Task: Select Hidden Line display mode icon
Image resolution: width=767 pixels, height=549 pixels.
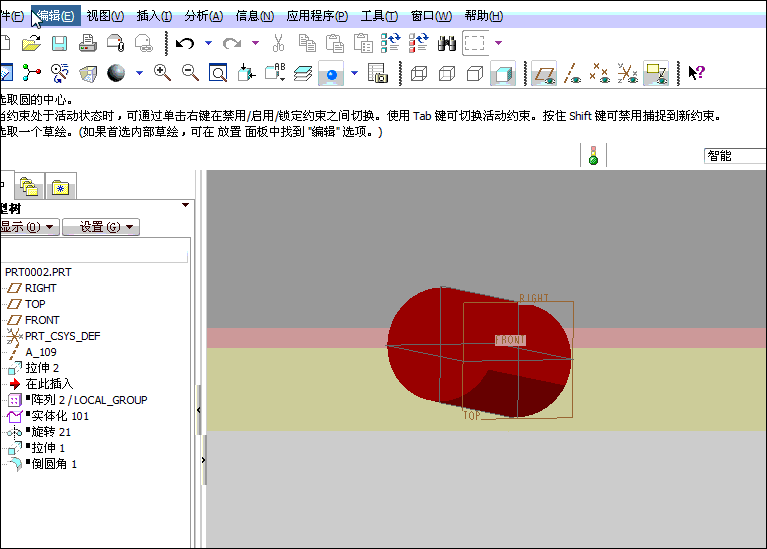Action: (x=447, y=73)
